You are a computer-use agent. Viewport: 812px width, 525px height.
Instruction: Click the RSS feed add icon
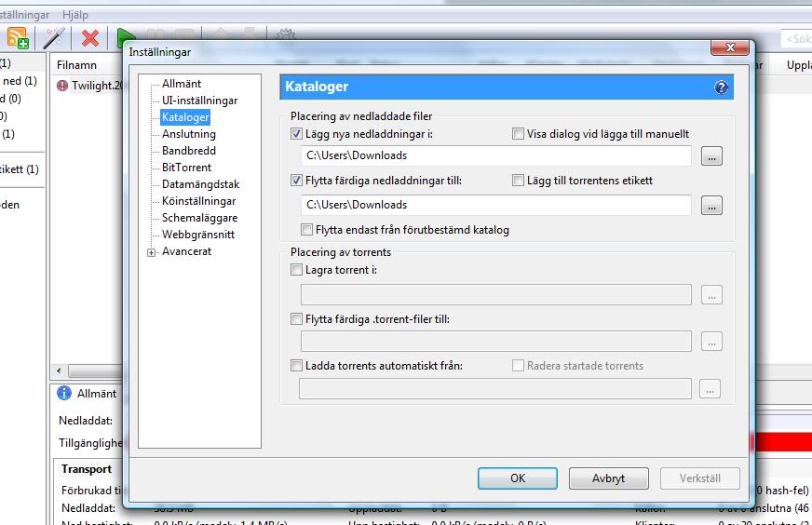[x=18, y=38]
